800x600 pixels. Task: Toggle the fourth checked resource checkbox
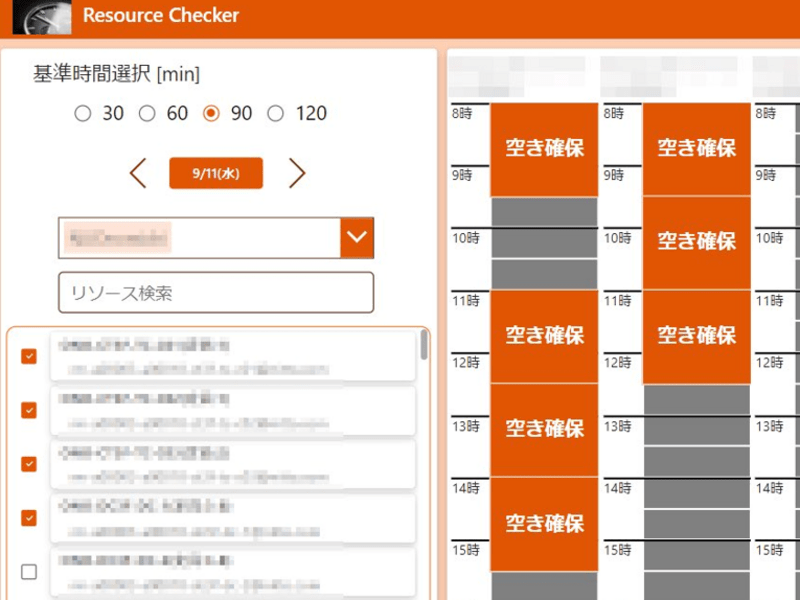[x=29, y=518]
